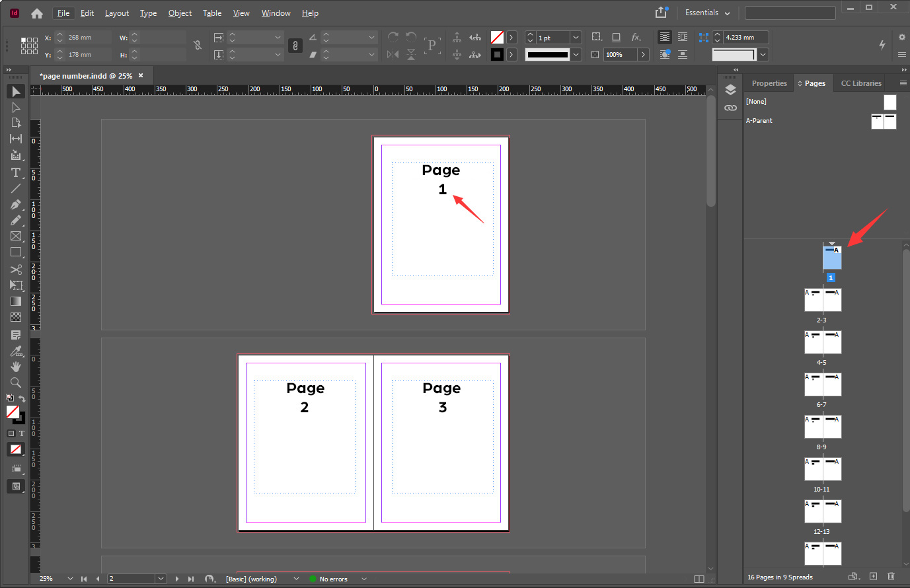910x588 pixels.
Task: Select the Selection tool in the toolbox
Action: pyautogui.click(x=16, y=91)
